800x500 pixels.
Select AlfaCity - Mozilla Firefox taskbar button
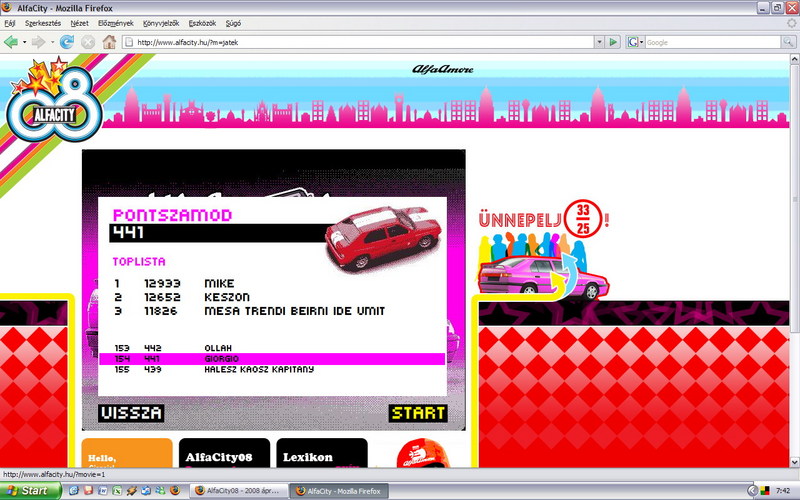(x=339, y=491)
